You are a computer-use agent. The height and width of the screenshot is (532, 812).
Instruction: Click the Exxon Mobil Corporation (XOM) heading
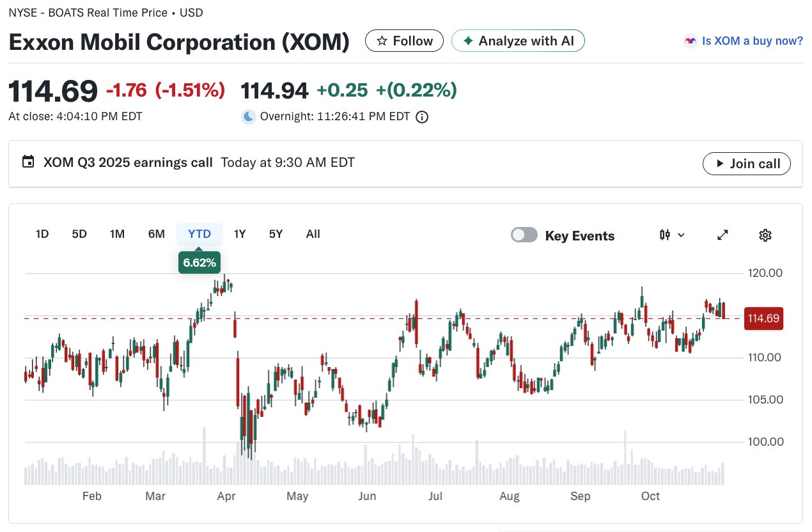click(x=179, y=42)
